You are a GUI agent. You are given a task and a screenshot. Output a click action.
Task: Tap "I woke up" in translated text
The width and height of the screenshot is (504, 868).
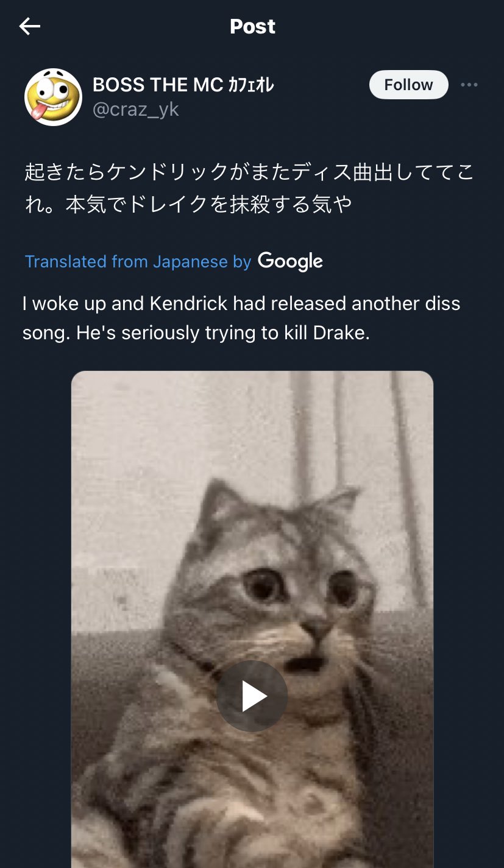click(65, 303)
